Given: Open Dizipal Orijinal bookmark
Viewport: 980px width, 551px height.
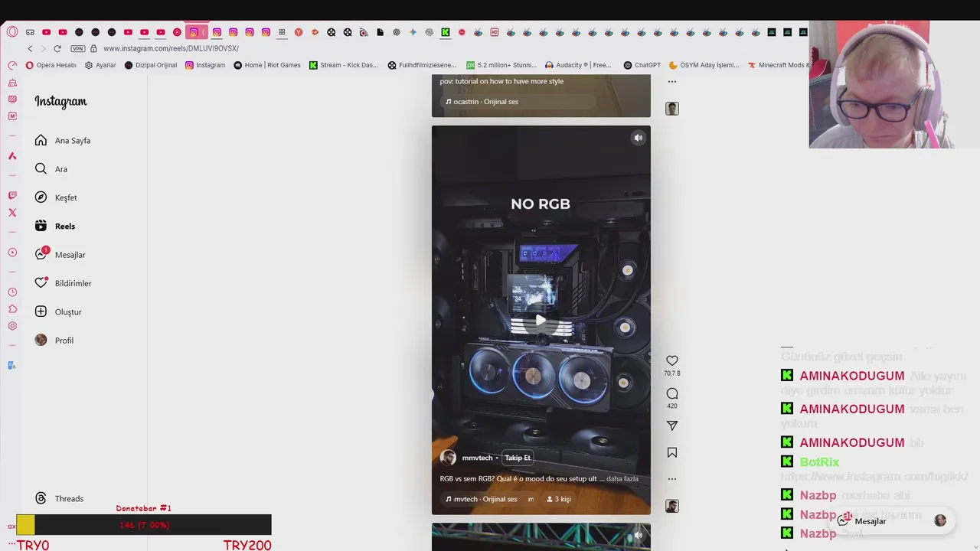Looking at the screenshot, I should 151,65.
